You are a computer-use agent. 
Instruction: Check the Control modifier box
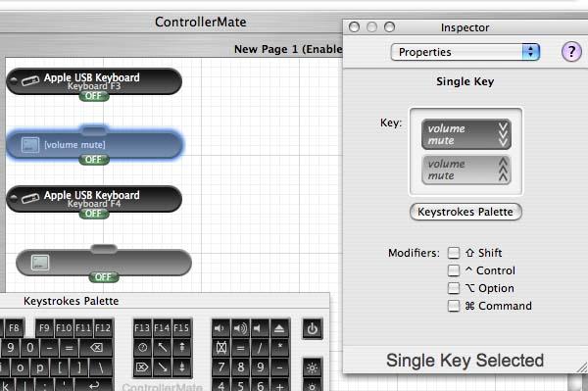[454, 270]
